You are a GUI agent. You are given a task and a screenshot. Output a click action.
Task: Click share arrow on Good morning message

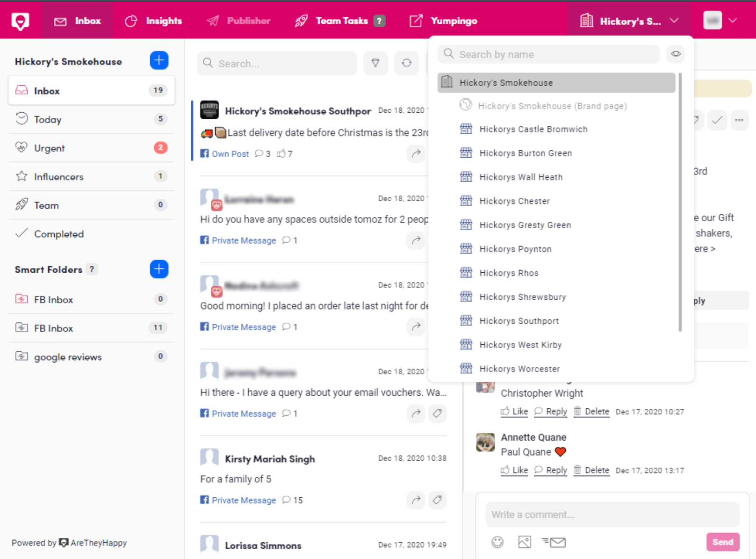[x=416, y=327]
